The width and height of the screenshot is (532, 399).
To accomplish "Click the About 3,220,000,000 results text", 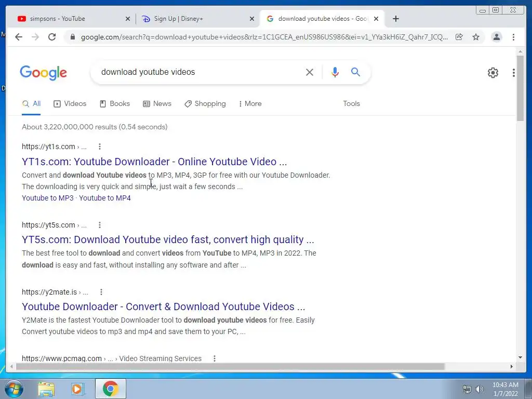I will coord(95,127).
